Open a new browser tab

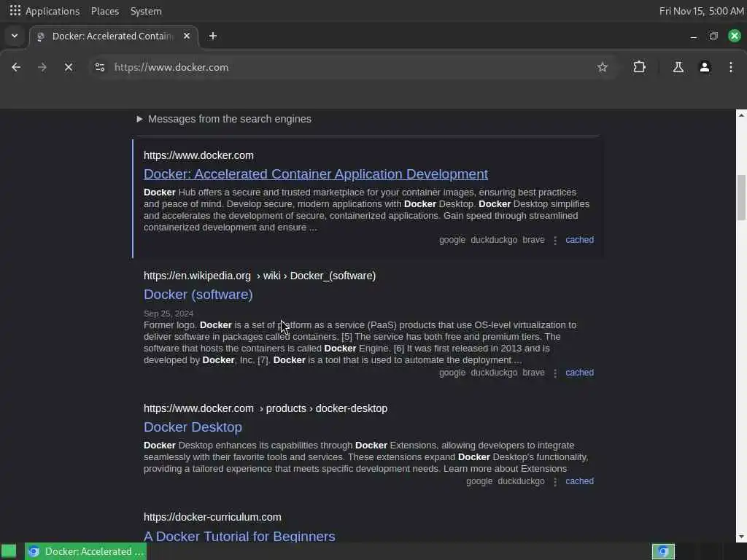213,36
